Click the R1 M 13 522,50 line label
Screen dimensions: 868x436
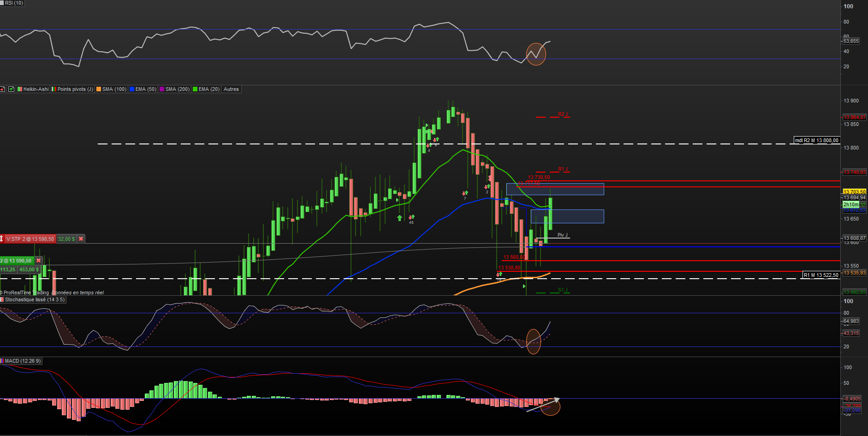[x=821, y=275]
